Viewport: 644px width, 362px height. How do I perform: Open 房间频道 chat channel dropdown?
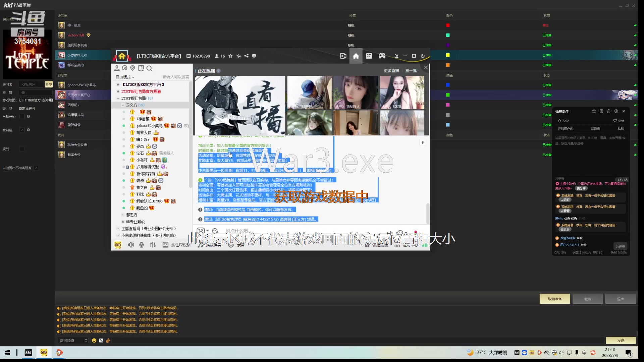click(73, 341)
